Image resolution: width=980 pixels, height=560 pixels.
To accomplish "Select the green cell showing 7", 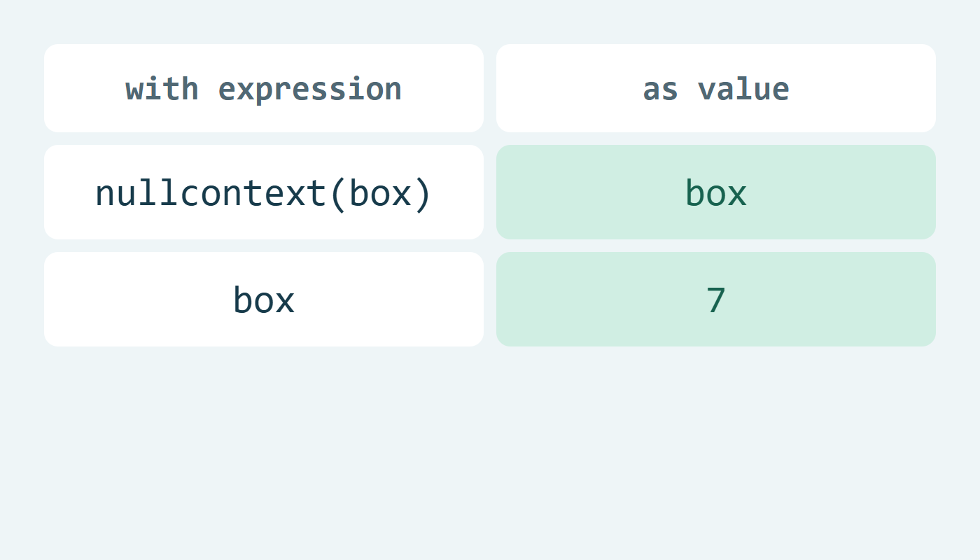I will (716, 300).
